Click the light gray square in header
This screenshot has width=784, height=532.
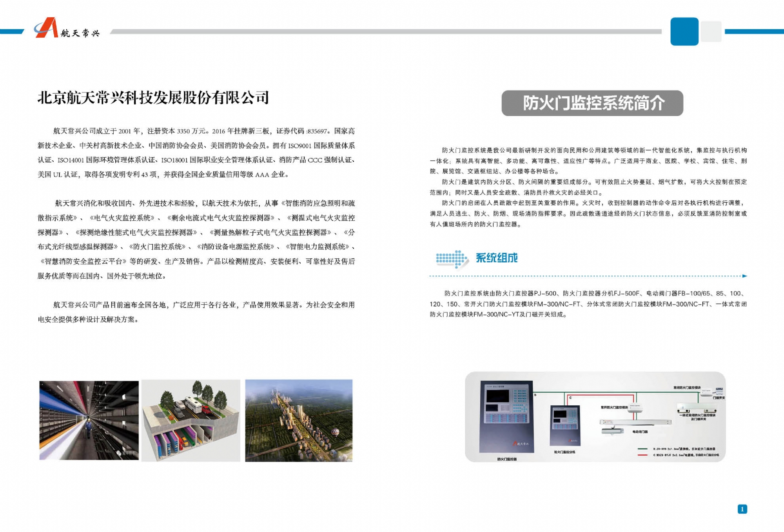pyautogui.click(x=711, y=31)
